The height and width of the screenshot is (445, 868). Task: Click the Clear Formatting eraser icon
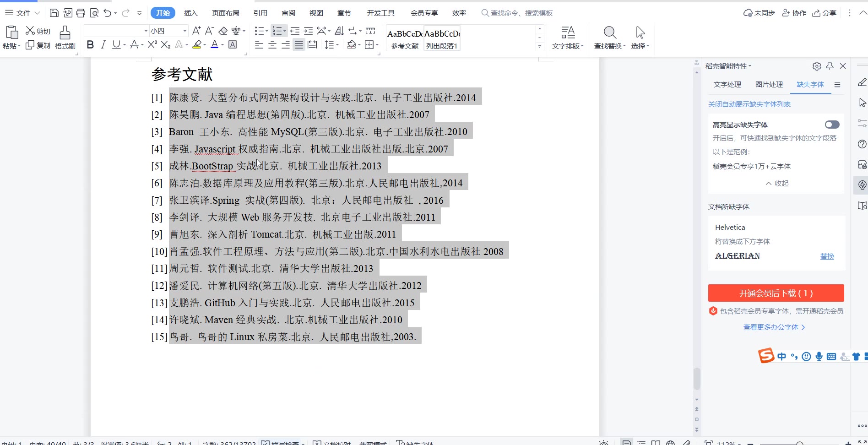click(223, 31)
